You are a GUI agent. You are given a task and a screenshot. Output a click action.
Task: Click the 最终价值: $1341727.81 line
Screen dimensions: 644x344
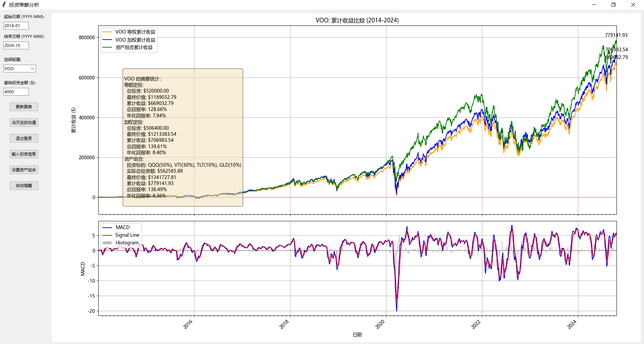pos(152,177)
